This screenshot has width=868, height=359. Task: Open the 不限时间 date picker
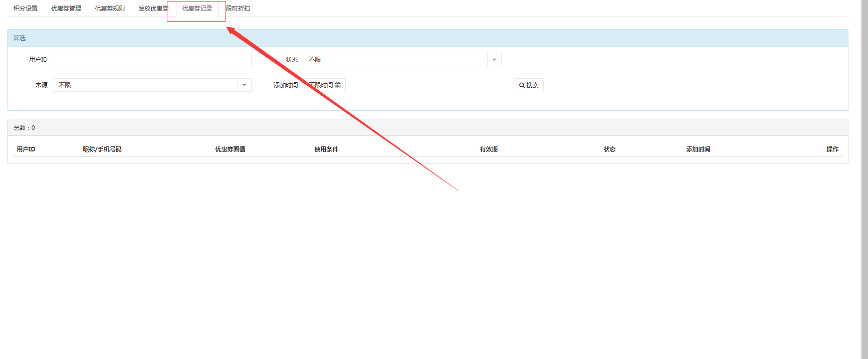tap(325, 85)
